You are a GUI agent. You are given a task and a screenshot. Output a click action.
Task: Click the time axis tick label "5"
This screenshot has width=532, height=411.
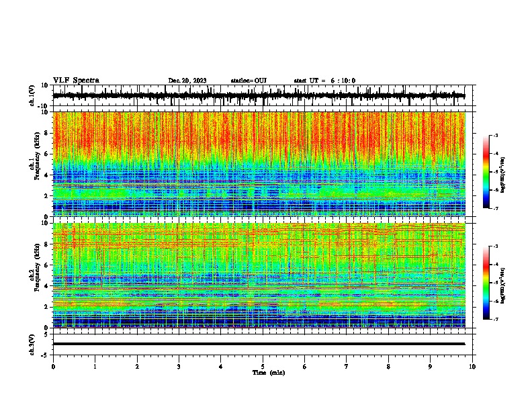263,367
